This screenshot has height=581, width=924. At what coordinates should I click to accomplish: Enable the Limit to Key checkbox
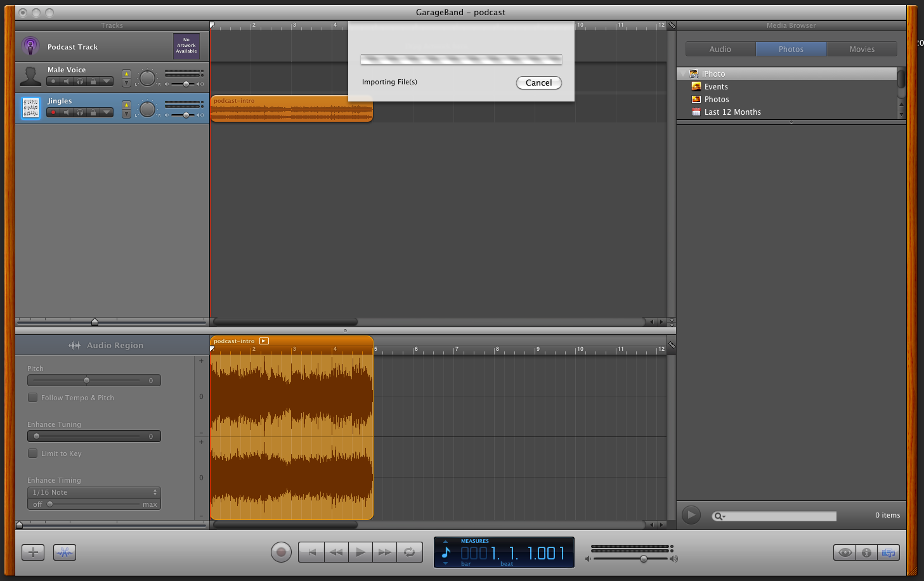32,453
